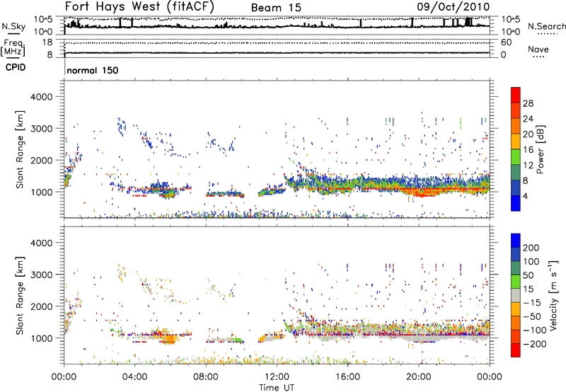Click the '-15' velocity colorbar tick label
Viewport: 566px width, 392px height.
[x=531, y=302]
